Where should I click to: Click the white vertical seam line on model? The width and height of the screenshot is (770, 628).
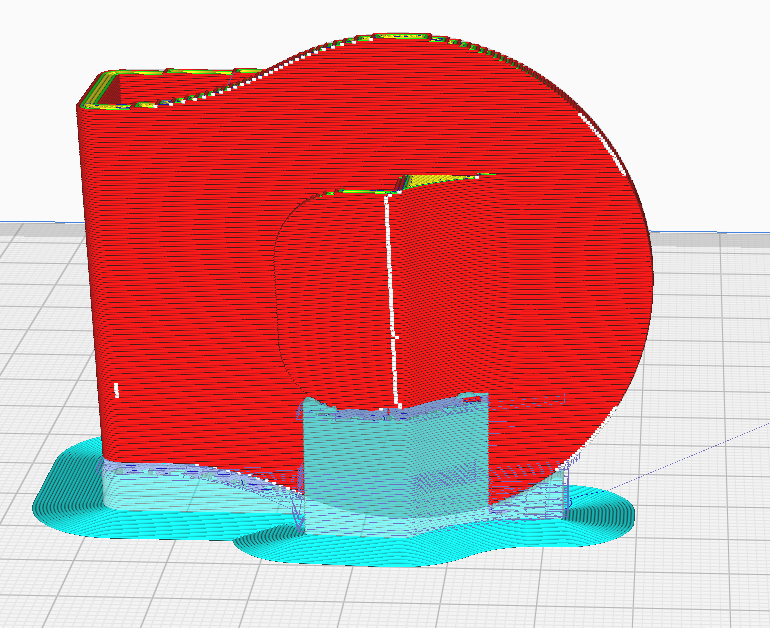pyautogui.click(x=392, y=300)
